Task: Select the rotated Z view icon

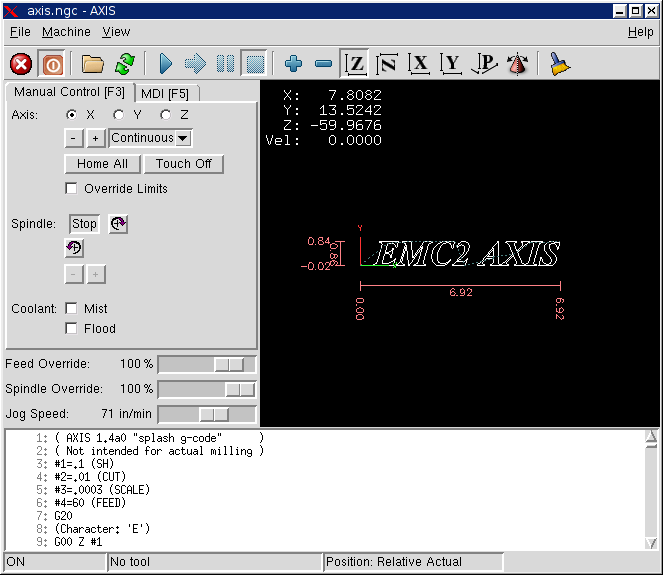Action: [387, 64]
